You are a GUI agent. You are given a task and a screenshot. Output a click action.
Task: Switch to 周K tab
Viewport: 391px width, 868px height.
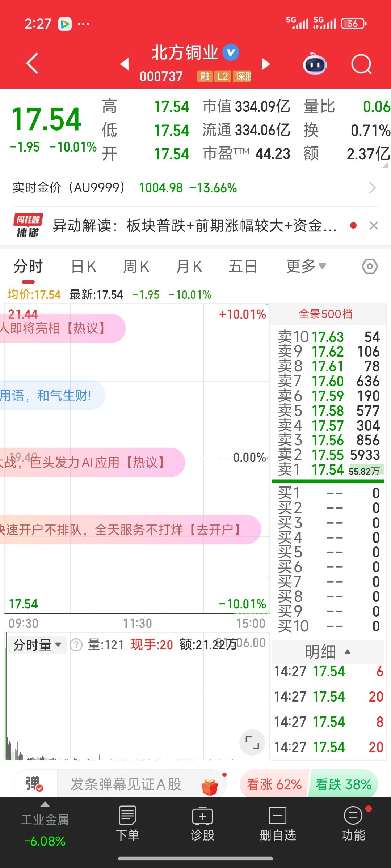[x=136, y=267]
